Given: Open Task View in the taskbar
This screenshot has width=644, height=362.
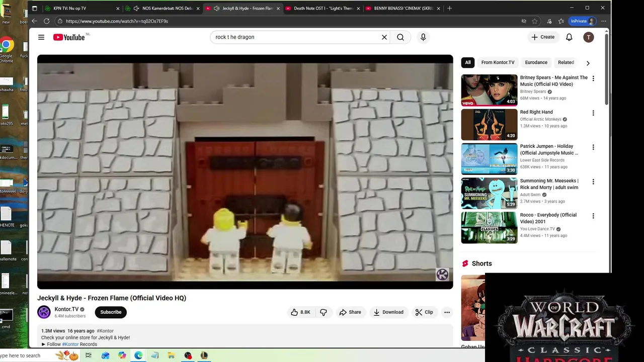Looking at the screenshot, I should (89, 355).
